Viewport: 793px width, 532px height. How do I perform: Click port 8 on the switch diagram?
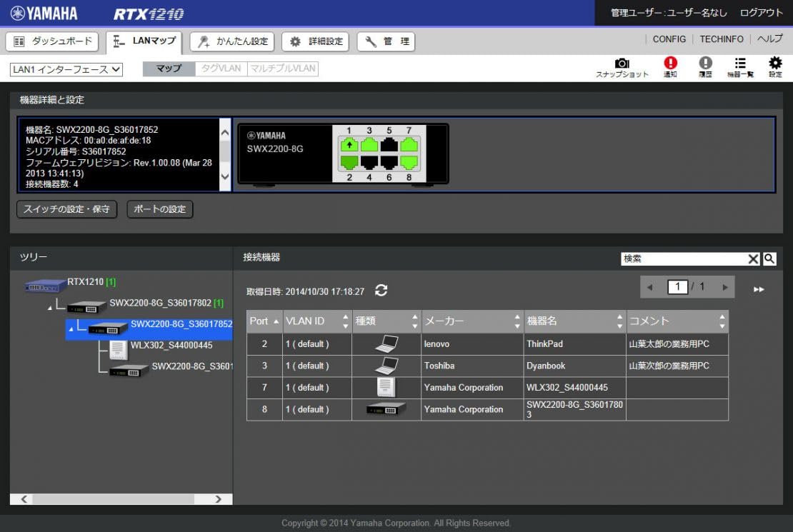[x=409, y=162]
